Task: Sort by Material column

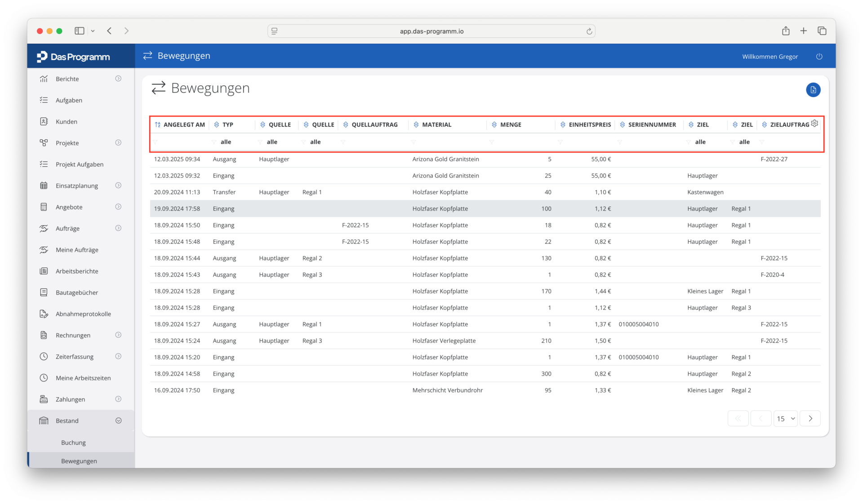Action: coord(432,125)
